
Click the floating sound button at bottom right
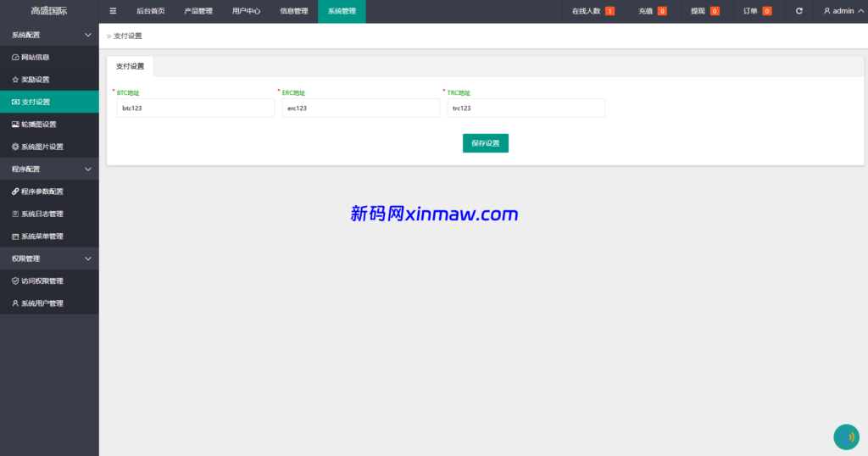(x=846, y=437)
